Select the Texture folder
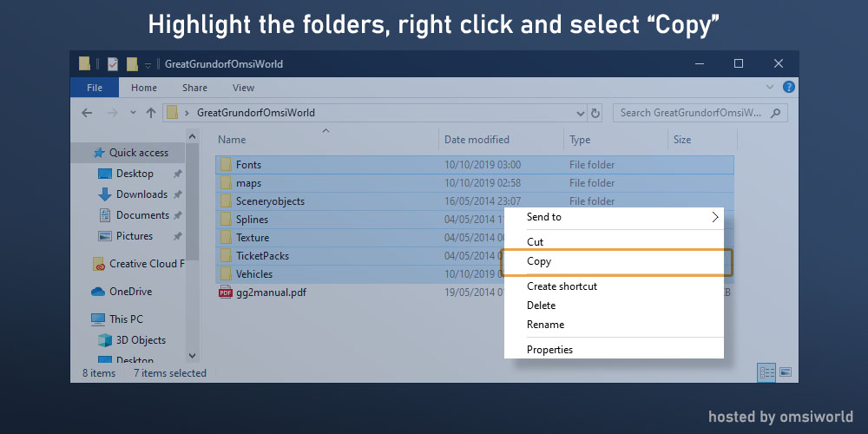Screen dimensions: 868x434 click(253, 238)
